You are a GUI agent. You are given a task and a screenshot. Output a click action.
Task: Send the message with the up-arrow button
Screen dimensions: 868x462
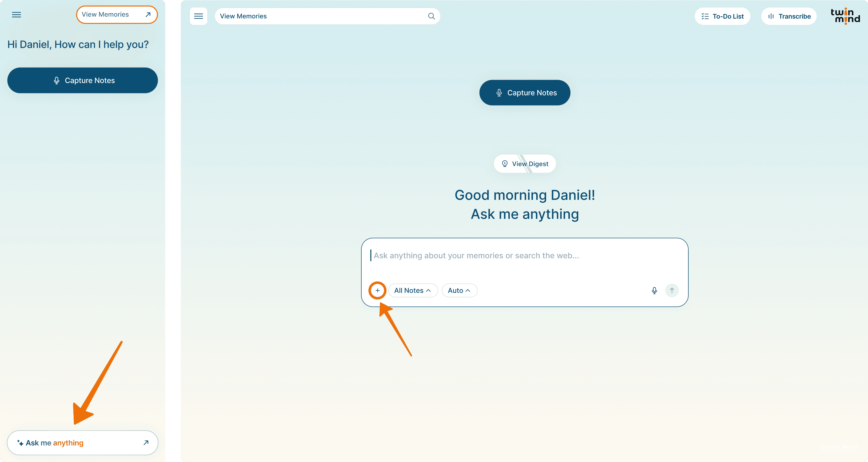(672, 290)
